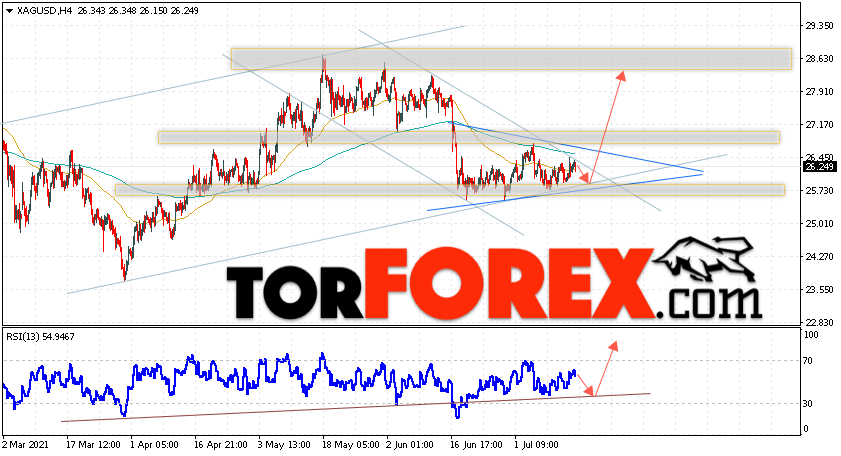Click the RSI(13) 54.9467 indicator label

[x=40, y=337]
